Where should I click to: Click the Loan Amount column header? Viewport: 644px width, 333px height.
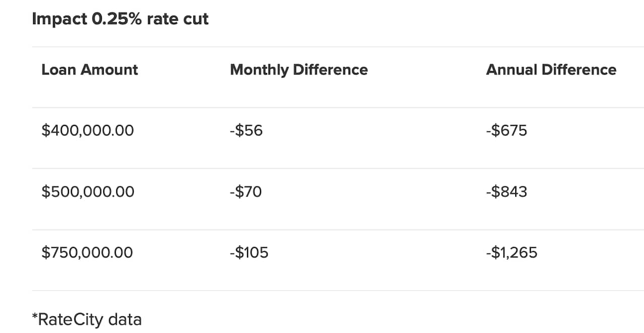(x=90, y=70)
